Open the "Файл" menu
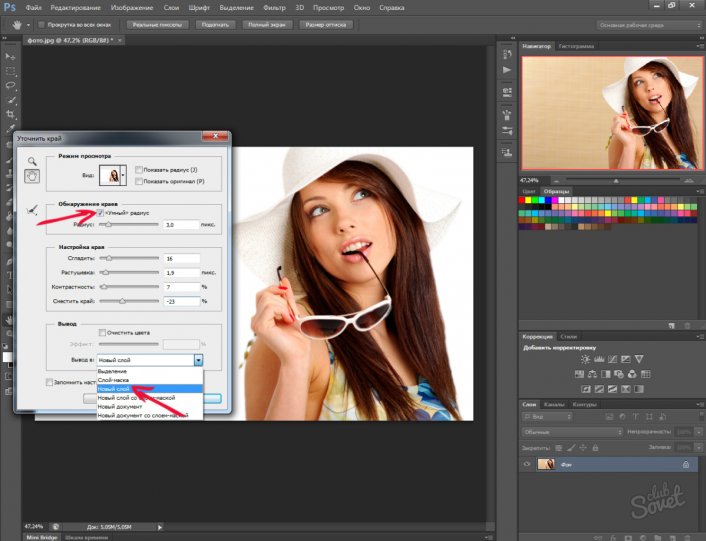The width and height of the screenshot is (706, 541). click(x=34, y=8)
